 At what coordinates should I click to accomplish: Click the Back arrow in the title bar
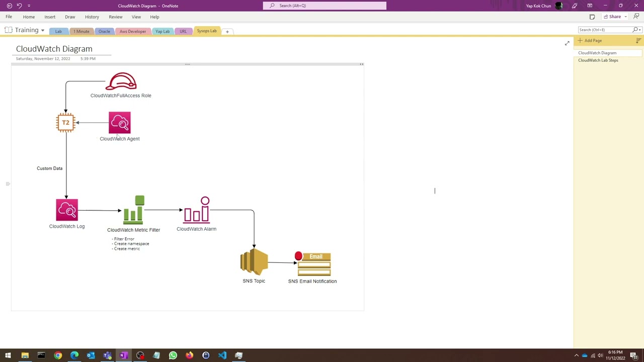[9, 6]
